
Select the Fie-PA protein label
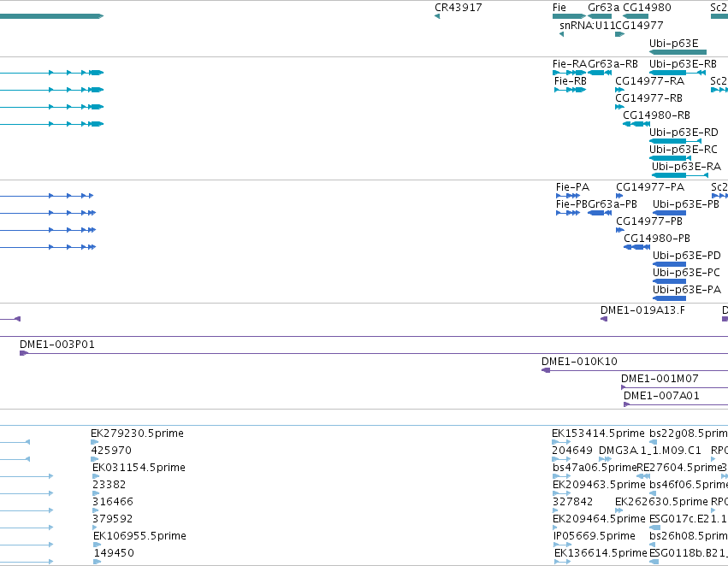point(572,187)
